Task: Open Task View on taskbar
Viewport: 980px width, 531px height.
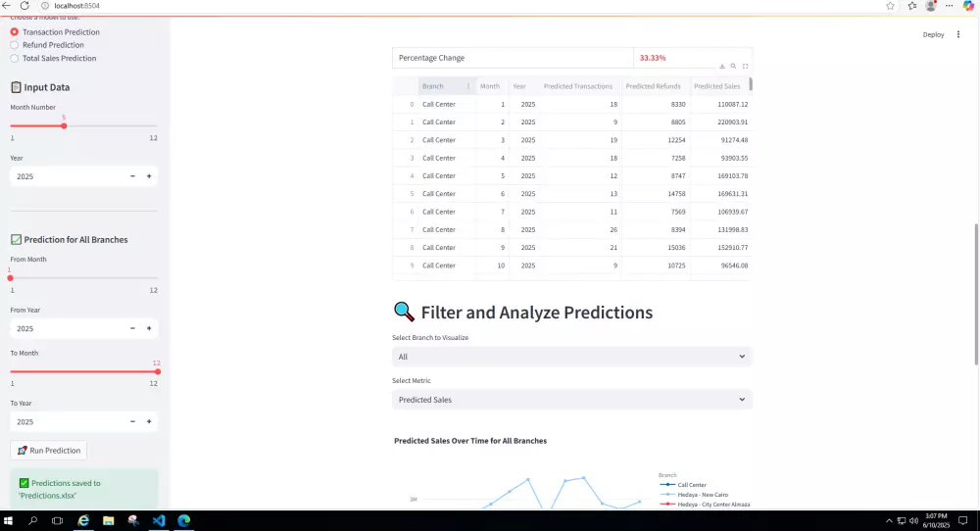Action: [58, 520]
